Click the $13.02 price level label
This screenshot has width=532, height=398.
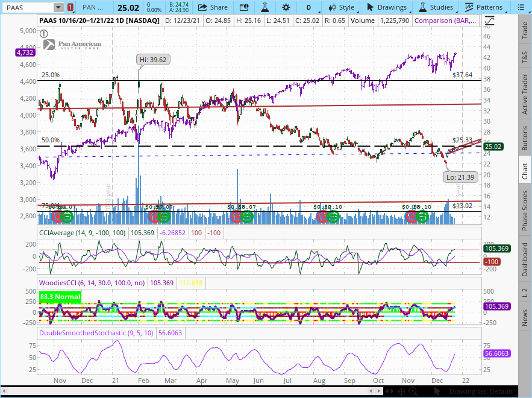462,206
